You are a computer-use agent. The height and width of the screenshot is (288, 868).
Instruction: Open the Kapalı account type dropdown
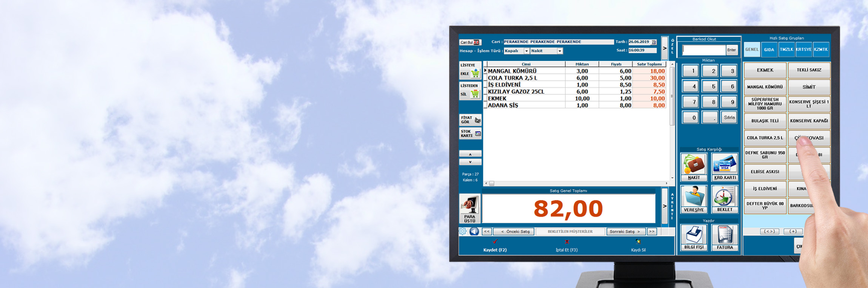click(x=526, y=51)
